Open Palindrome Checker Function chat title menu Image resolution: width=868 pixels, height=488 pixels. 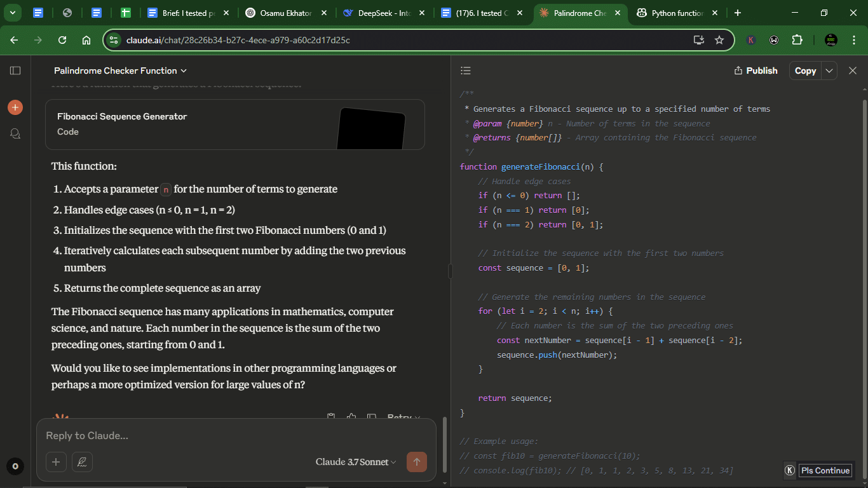[x=120, y=71]
